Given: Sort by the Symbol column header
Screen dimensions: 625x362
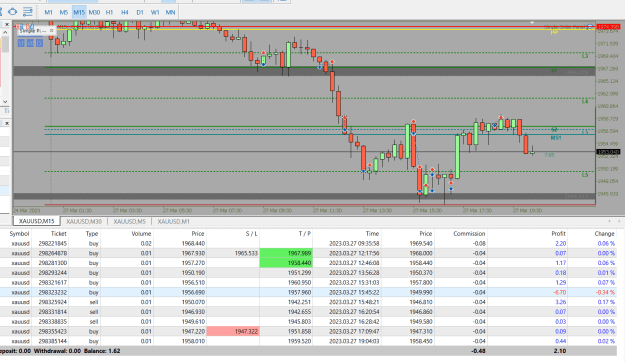Looking at the screenshot, I should click(x=19, y=234).
